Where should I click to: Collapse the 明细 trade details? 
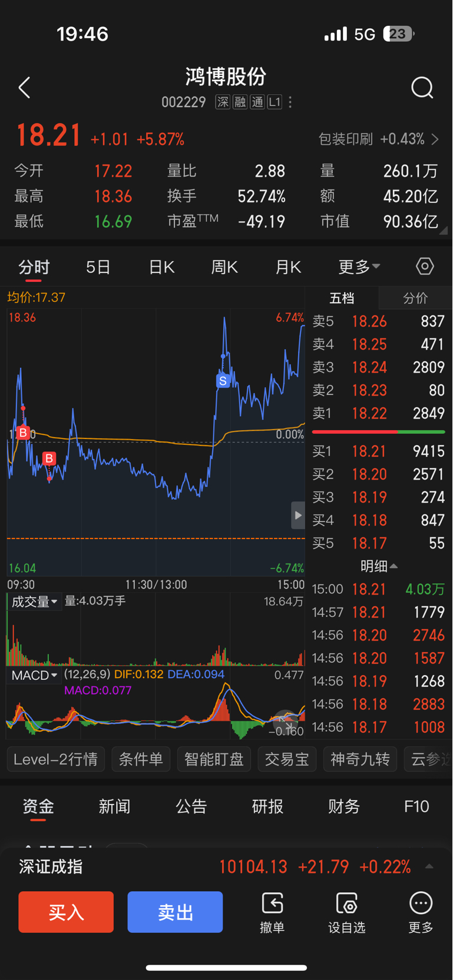(378, 566)
